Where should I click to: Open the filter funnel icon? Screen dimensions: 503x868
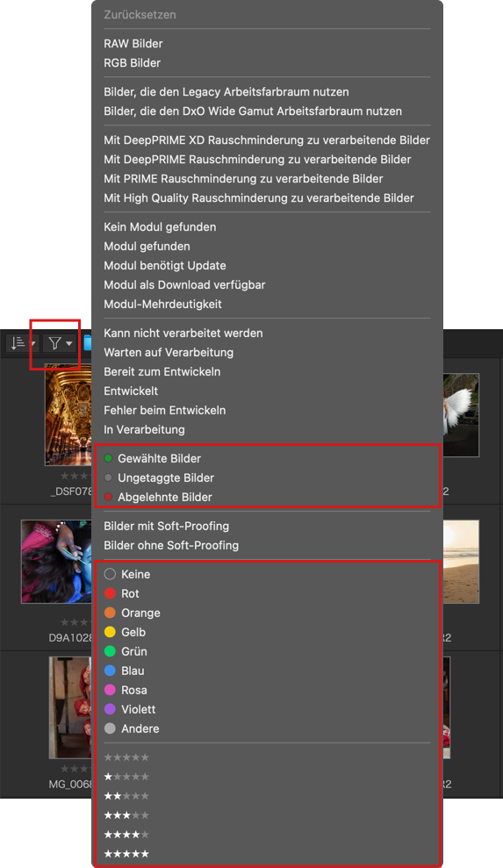(54, 344)
